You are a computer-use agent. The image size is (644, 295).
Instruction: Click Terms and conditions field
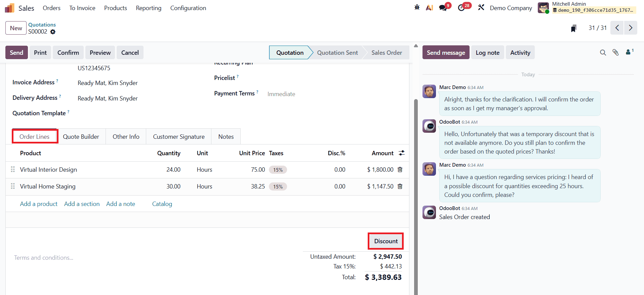pyautogui.click(x=44, y=258)
